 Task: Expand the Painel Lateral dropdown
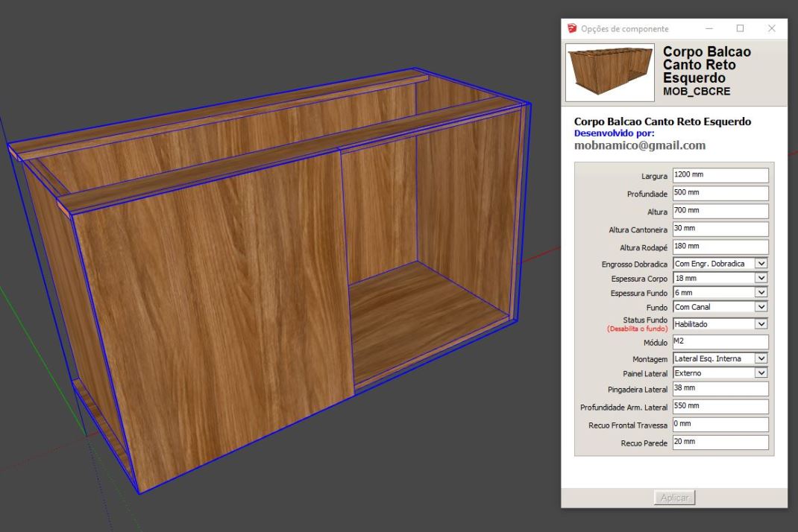pos(720,373)
